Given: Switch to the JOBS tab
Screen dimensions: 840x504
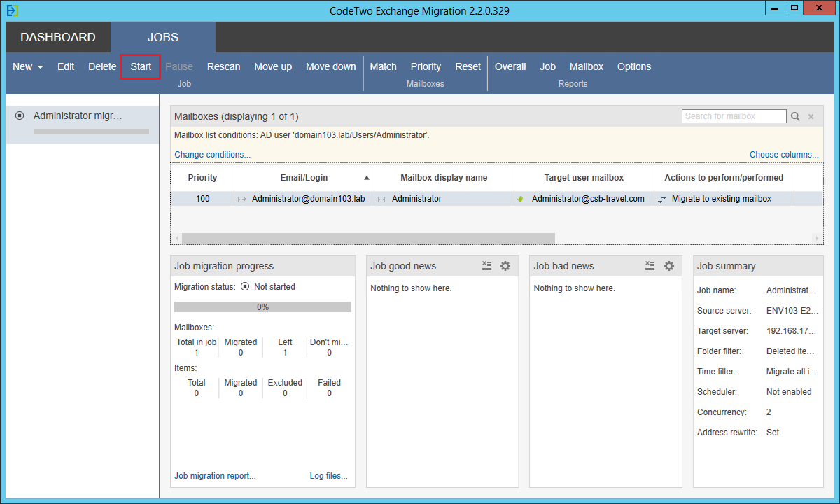Looking at the screenshot, I should click(x=163, y=37).
